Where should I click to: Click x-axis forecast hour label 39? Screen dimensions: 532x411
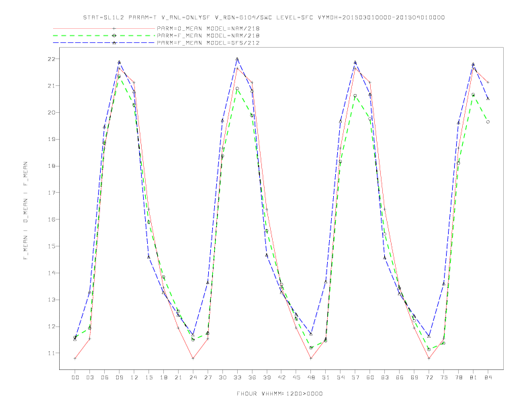tap(267, 377)
